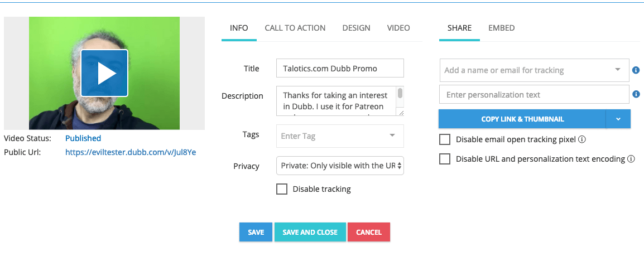Viewport: 644px width, 271px height.
Task: Click info icon beside personalization text field
Action: click(636, 95)
